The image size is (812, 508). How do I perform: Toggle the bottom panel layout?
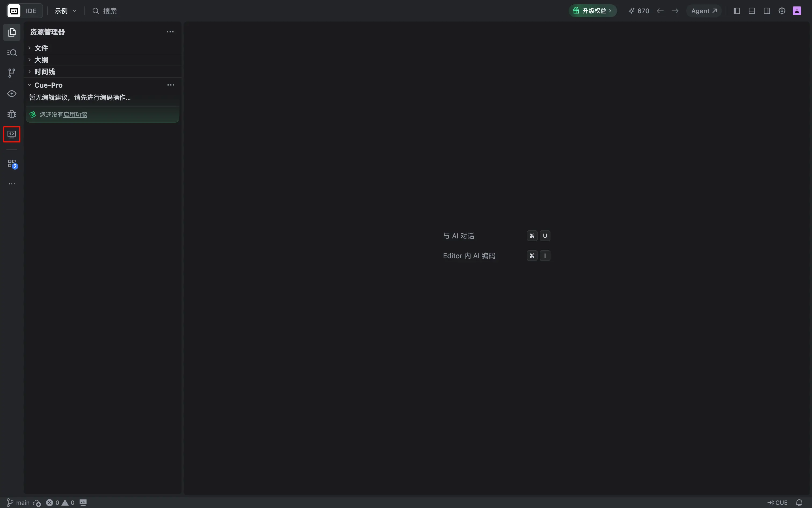click(752, 11)
